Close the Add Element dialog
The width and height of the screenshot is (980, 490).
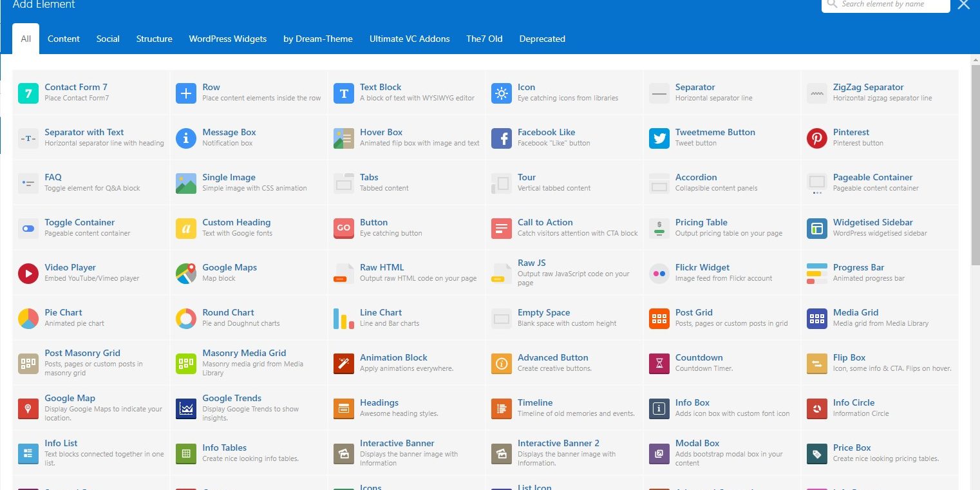963,5
